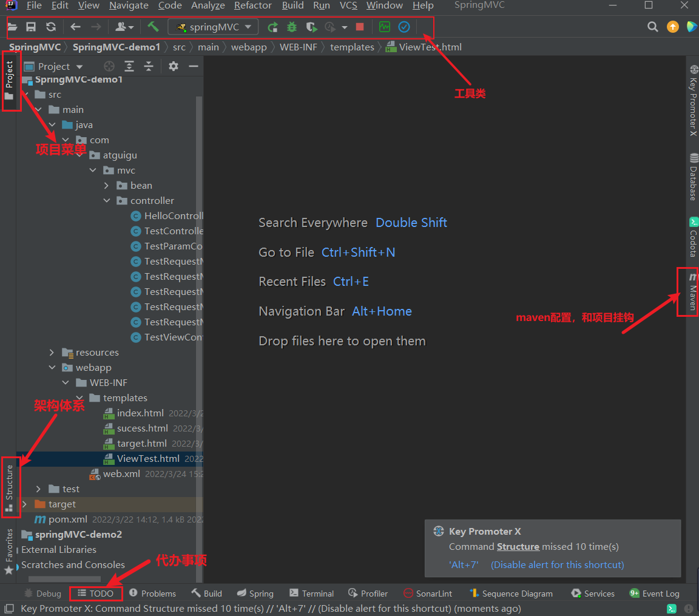Open the Sequence Diagram tab

[511, 594]
